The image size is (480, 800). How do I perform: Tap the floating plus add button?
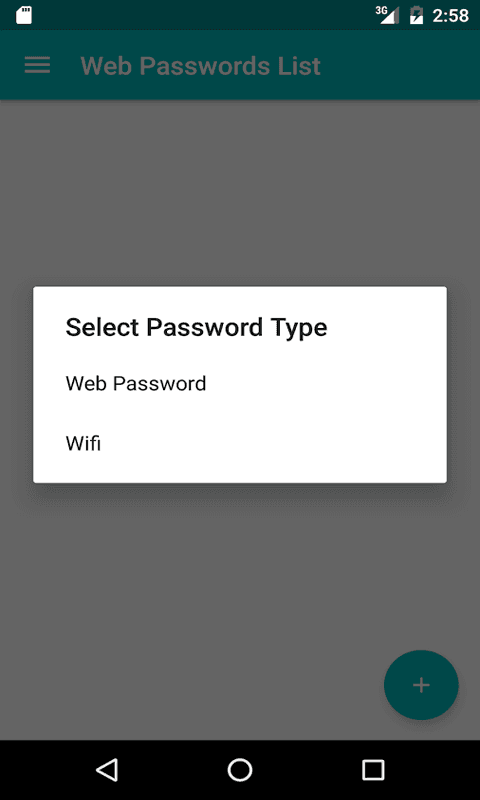coord(421,685)
